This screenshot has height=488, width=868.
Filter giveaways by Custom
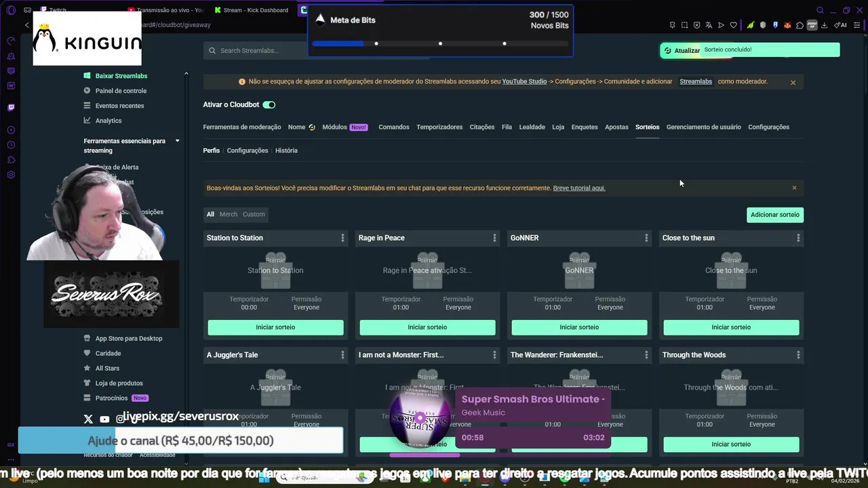(x=254, y=214)
